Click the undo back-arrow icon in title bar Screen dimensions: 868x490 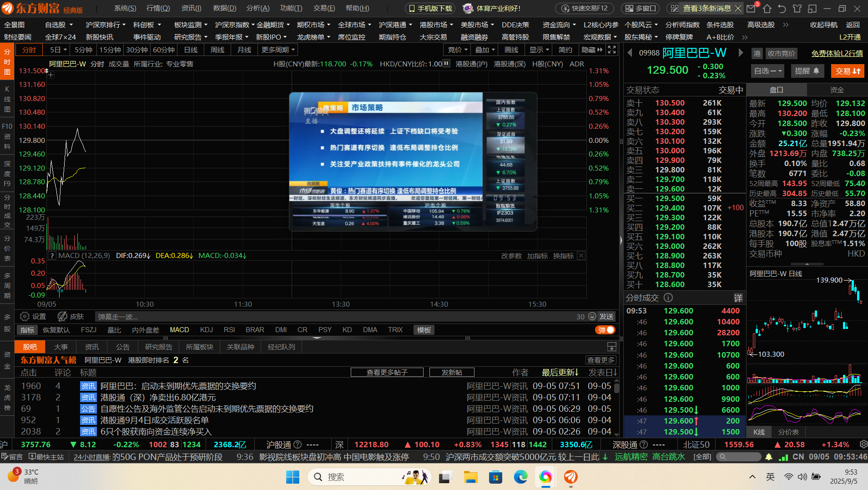[x=782, y=8]
